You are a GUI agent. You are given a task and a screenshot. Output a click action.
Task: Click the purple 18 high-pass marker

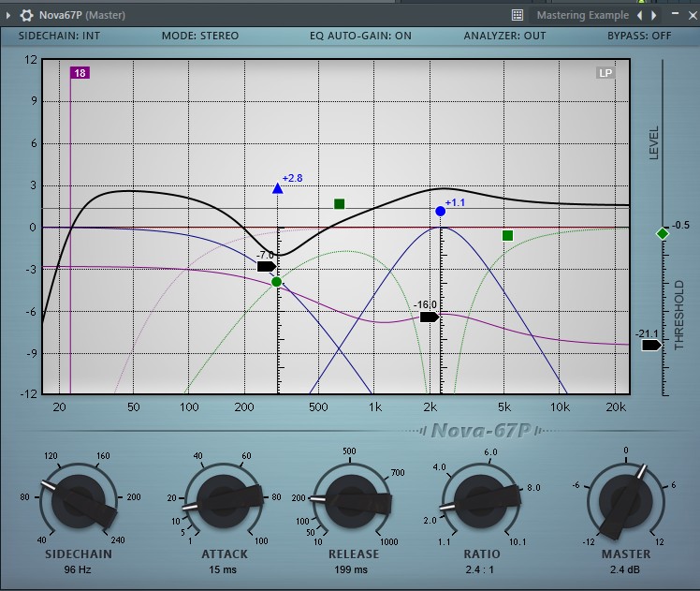click(80, 73)
